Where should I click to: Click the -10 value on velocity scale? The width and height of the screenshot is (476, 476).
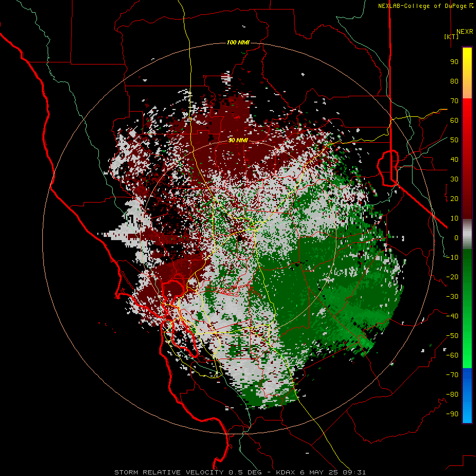click(x=452, y=258)
